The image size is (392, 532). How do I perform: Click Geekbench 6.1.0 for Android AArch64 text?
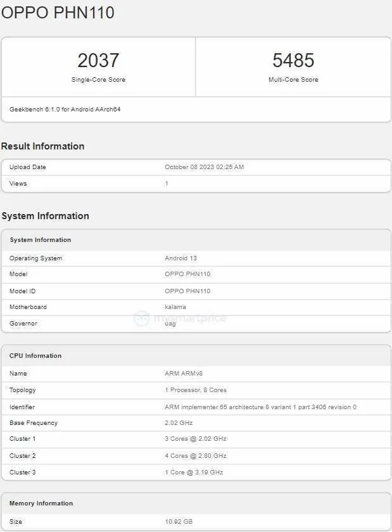pos(65,109)
